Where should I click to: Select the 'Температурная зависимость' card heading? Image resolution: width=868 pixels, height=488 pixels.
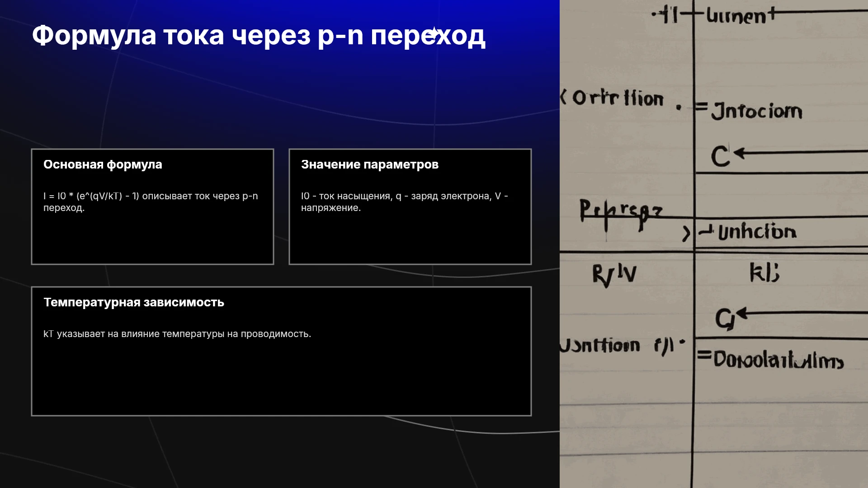pos(134,302)
